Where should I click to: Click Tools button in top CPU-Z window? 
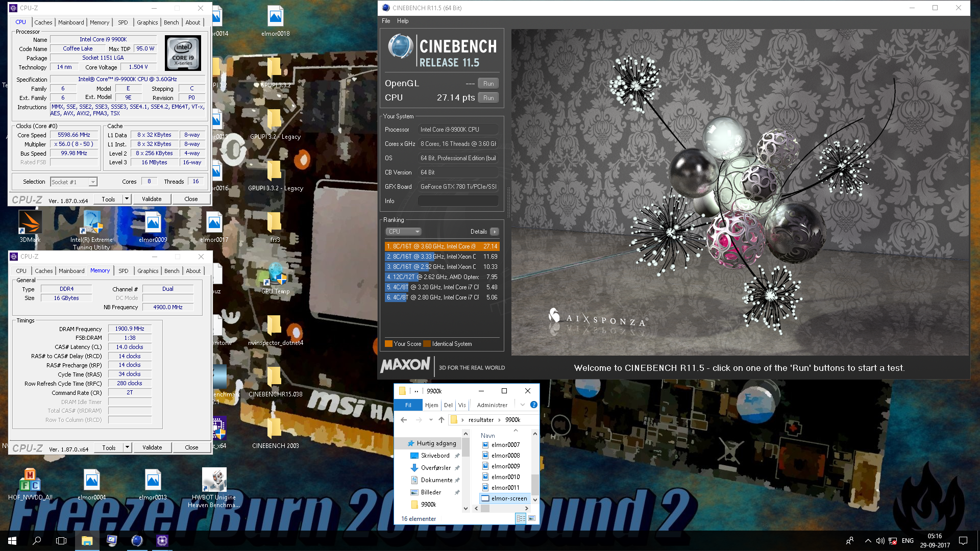[108, 199]
